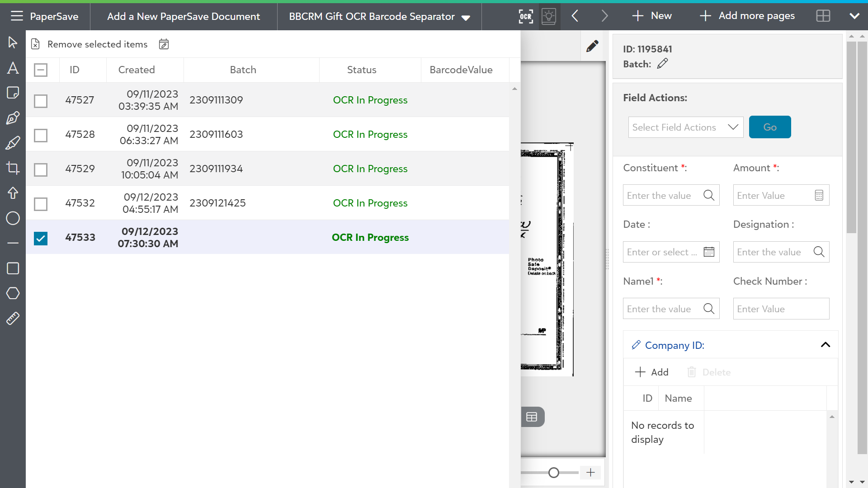Select the ellipse shape tool
This screenshot has width=868, height=488.
pos(13,218)
